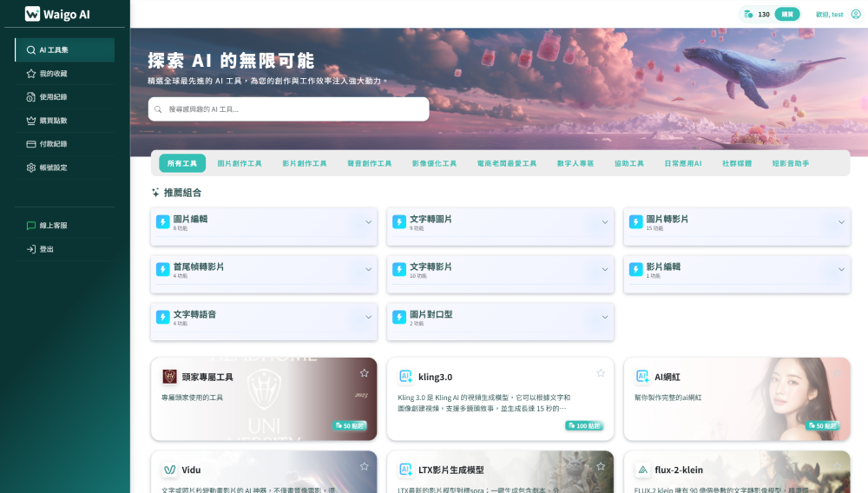Click the 登出 logout icon

[x=31, y=249]
